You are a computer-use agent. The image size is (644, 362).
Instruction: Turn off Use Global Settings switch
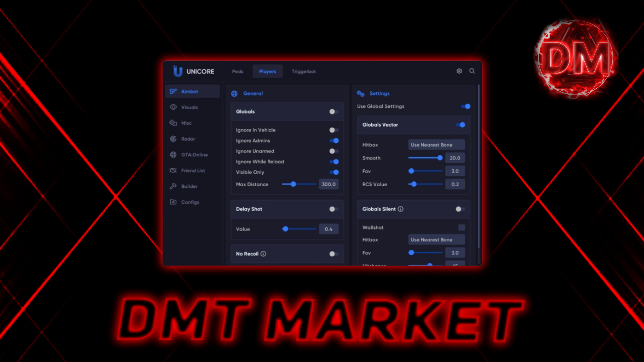coord(466,107)
